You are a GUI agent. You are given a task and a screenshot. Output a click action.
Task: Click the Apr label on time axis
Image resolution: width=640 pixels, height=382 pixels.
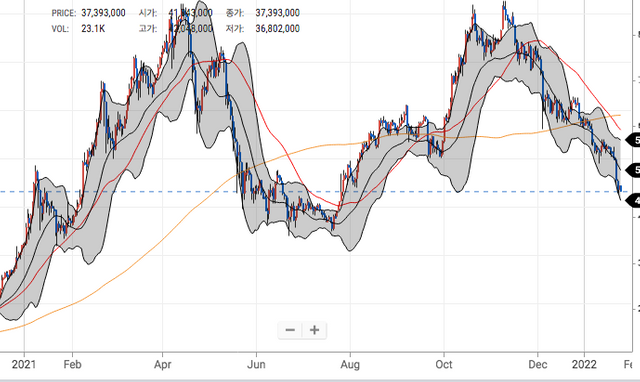click(x=162, y=364)
